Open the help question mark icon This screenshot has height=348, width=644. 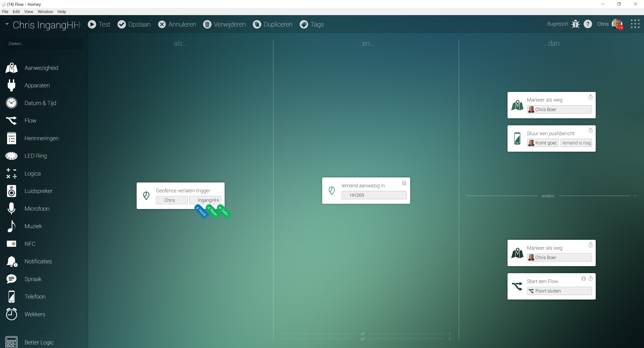pos(588,24)
